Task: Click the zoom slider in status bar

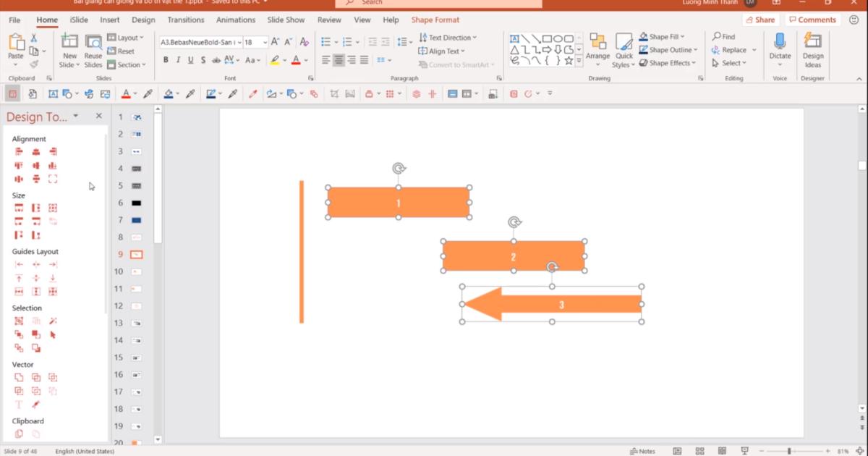Action: click(x=789, y=451)
